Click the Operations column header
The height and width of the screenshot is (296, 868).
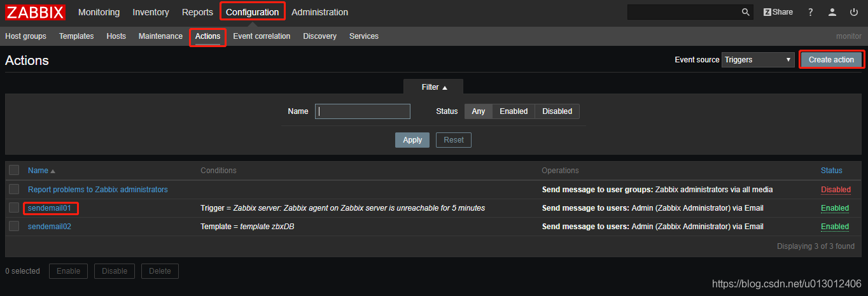pos(560,171)
